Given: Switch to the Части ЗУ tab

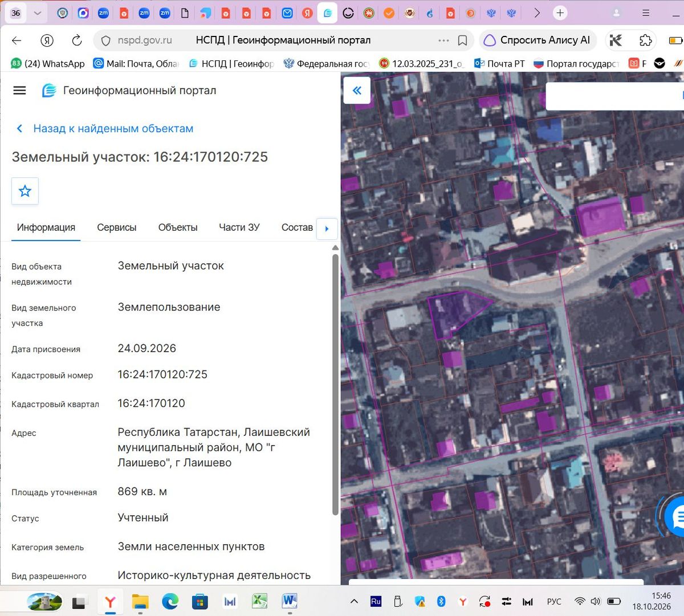Looking at the screenshot, I should [x=239, y=227].
